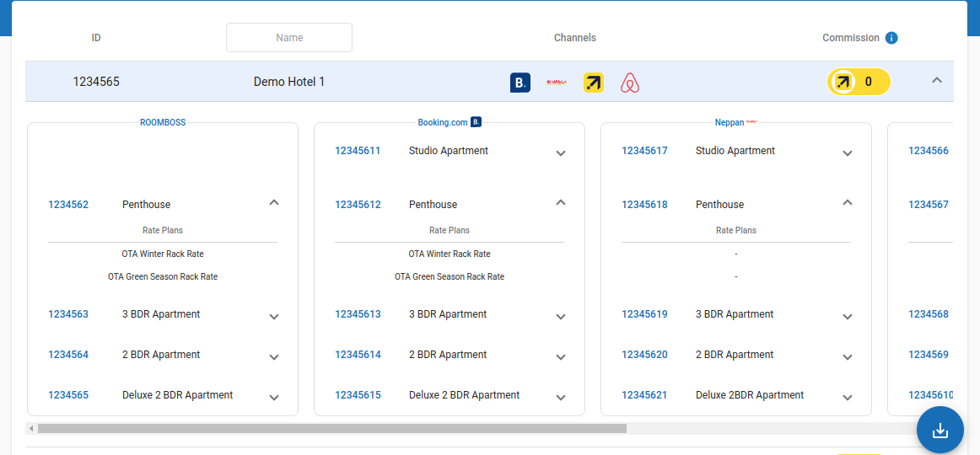Click the Expedia commission badge showing 0
Screen dimensions: 980x455
coord(859,81)
